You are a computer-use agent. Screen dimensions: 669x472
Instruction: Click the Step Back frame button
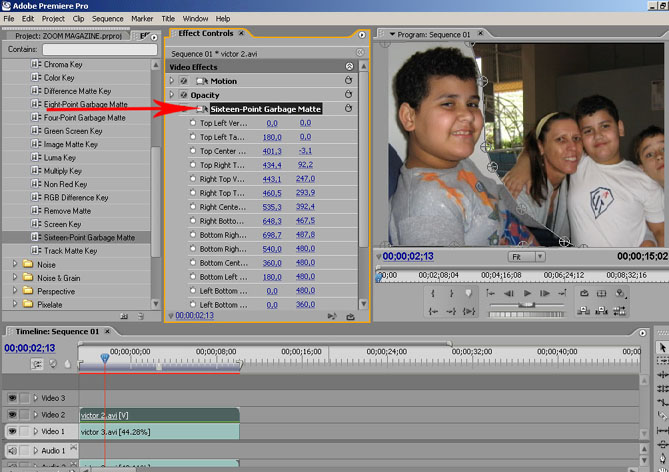coord(509,293)
